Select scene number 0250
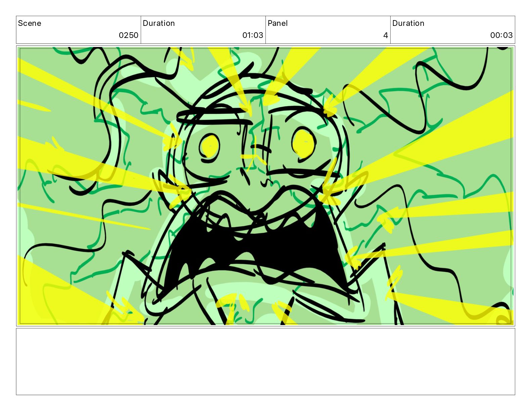The image size is (532, 411). click(129, 35)
